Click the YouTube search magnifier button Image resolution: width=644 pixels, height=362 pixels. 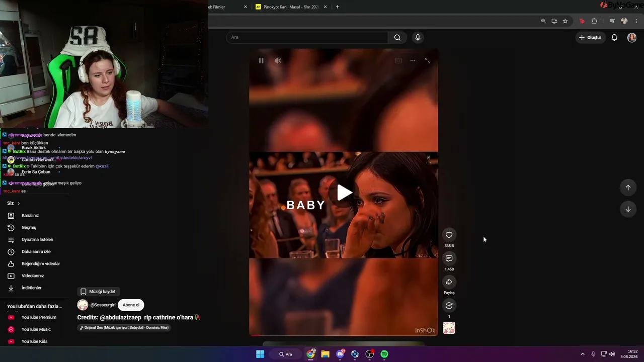click(397, 37)
